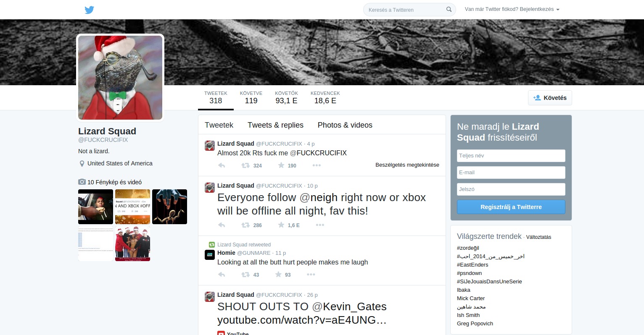
Task: Click the camera icon beside '10 Fénykép és videó'
Action: click(82, 182)
